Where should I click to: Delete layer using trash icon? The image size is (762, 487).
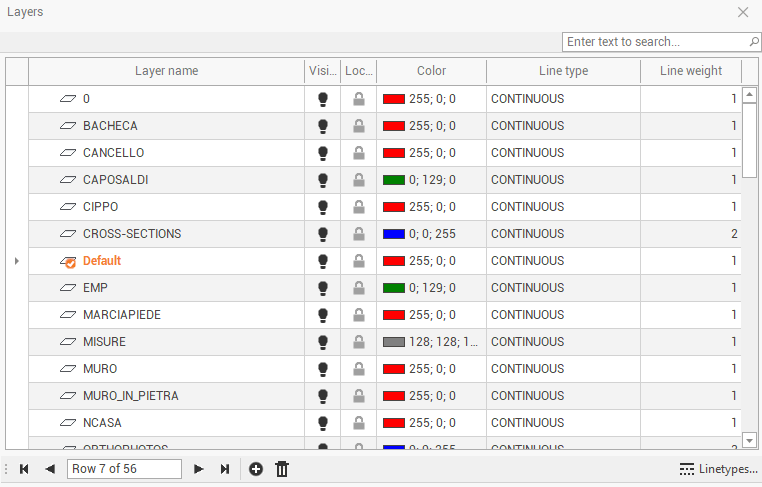[x=282, y=469]
